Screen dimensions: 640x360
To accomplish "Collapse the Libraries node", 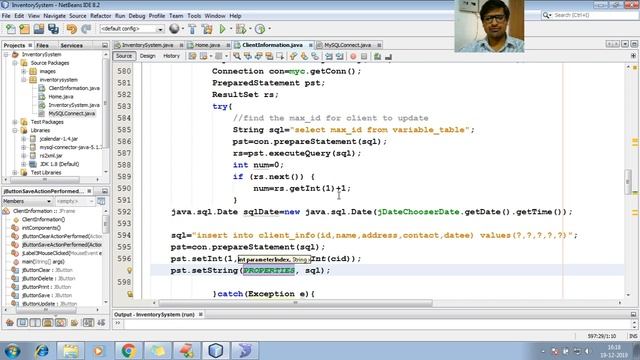I will [x=15, y=130].
